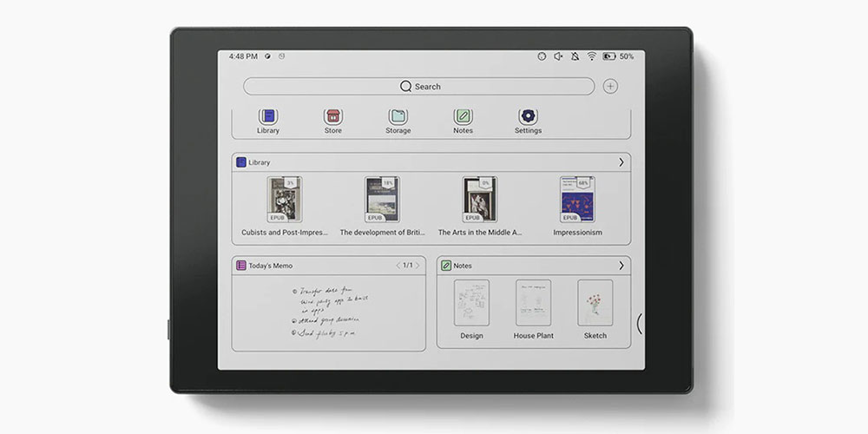Toggle the Wi-Fi status icon

tap(592, 56)
